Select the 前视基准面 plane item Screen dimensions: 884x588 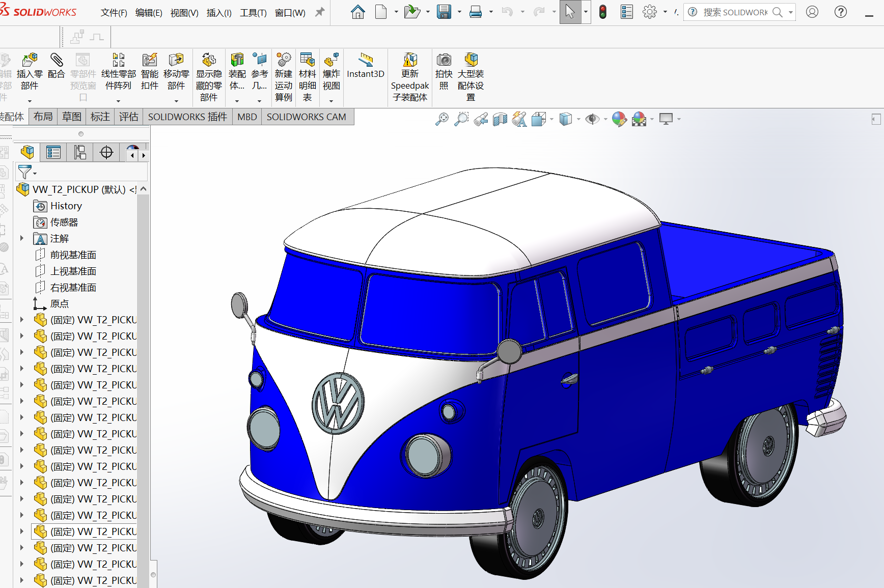(x=73, y=255)
